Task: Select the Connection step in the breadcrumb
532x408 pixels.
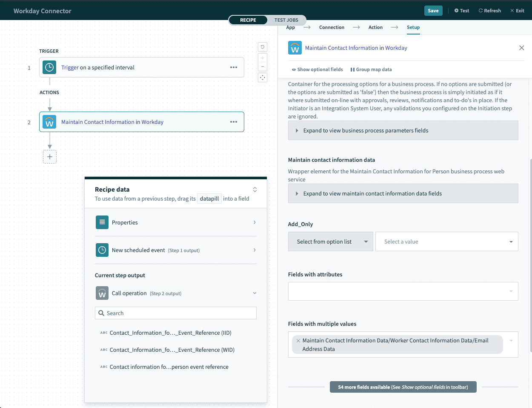Action: click(x=332, y=27)
